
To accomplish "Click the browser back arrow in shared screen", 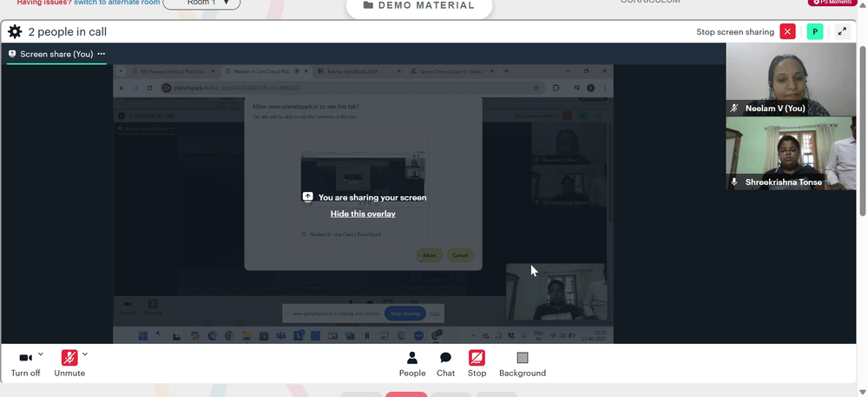I will tap(122, 88).
